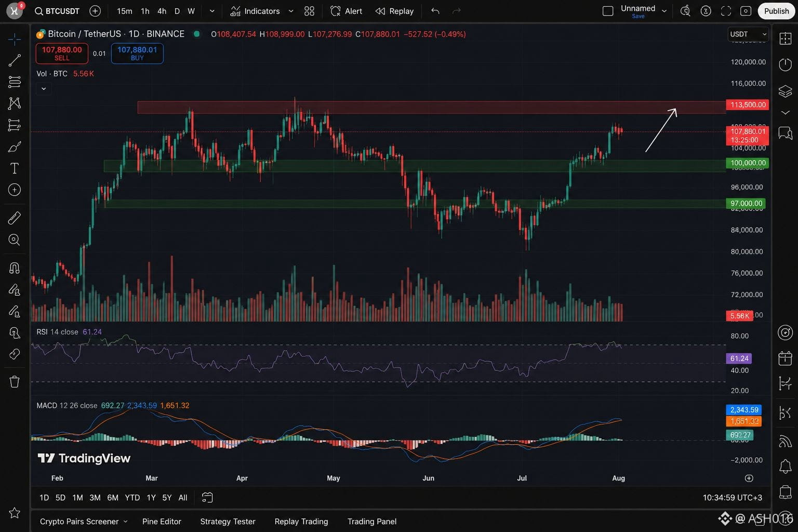
Task: Click the ruler measure tool
Action: pos(15,218)
